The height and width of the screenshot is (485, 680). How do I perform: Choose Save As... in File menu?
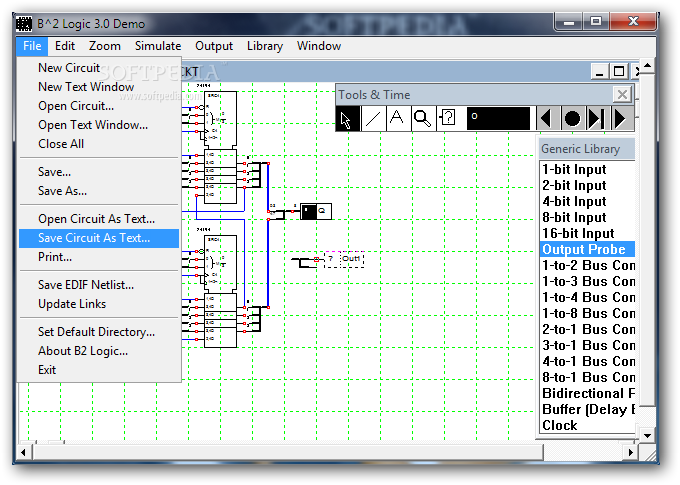(99, 191)
